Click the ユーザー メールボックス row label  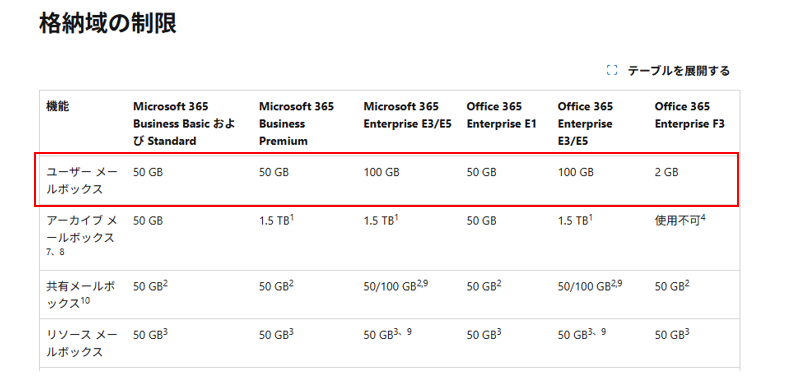coord(82,181)
